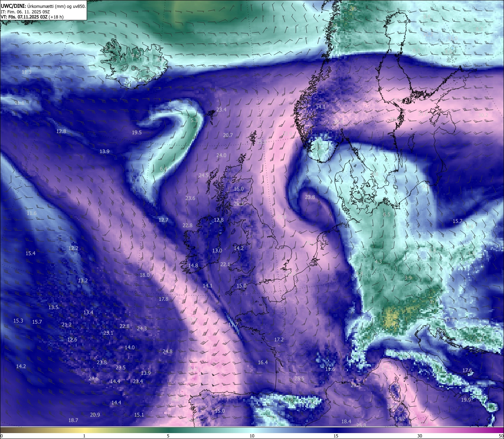
Task: Click the '24.5' value label
Action: (204, 176)
